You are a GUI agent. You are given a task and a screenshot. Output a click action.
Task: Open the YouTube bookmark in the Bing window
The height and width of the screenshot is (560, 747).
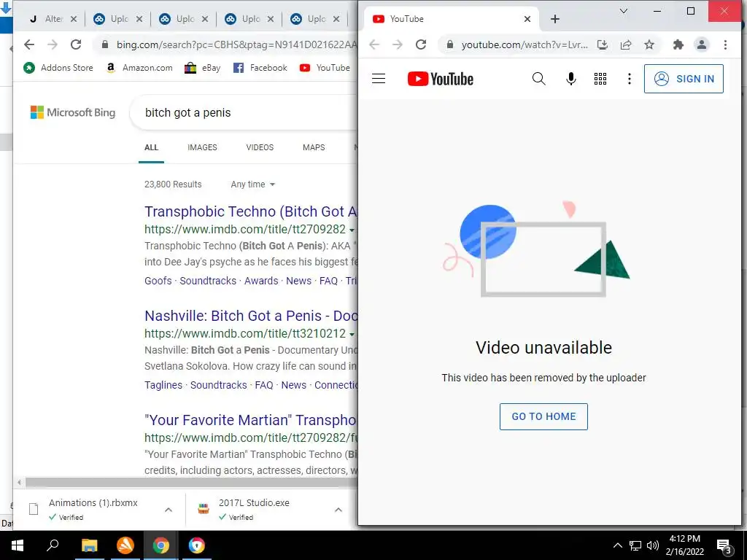pos(325,68)
